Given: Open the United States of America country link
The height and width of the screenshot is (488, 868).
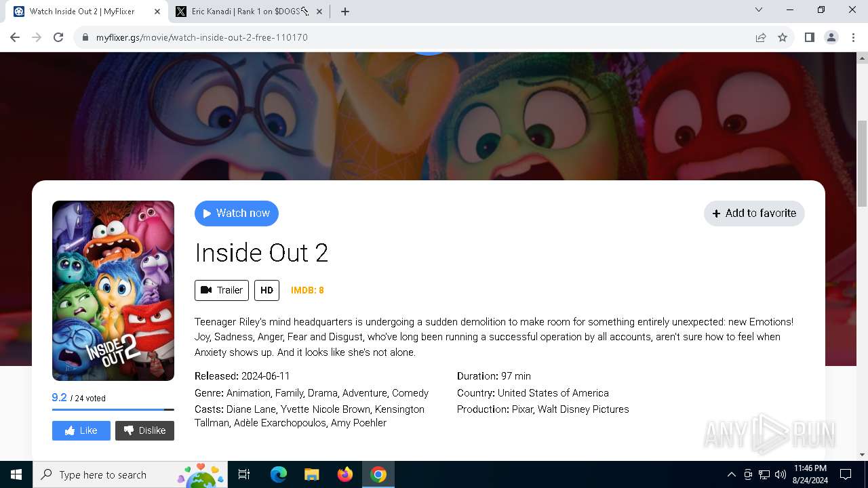Looking at the screenshot, I should click(553, 393).
